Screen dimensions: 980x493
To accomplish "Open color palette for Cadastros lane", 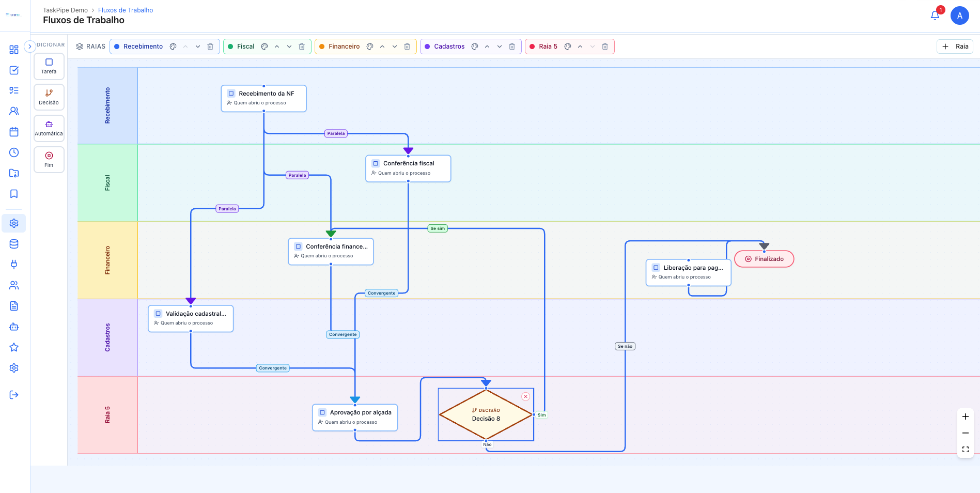I will [x=475, y=47].
